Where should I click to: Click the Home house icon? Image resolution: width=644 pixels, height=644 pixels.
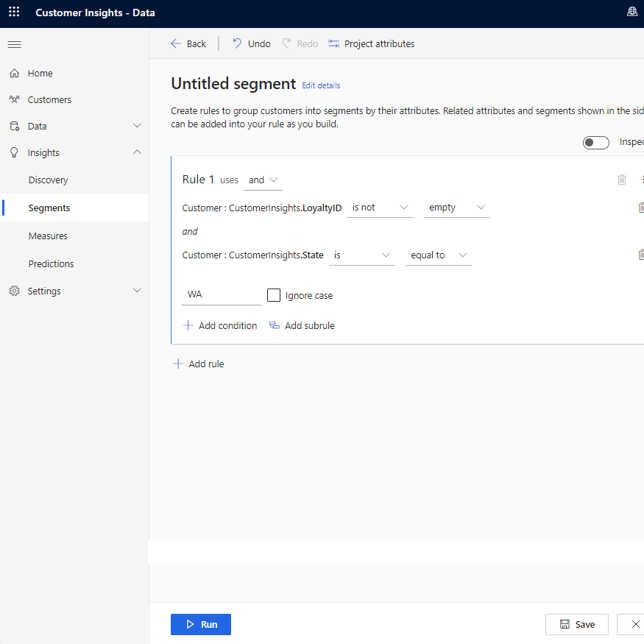tap(15, 73)
